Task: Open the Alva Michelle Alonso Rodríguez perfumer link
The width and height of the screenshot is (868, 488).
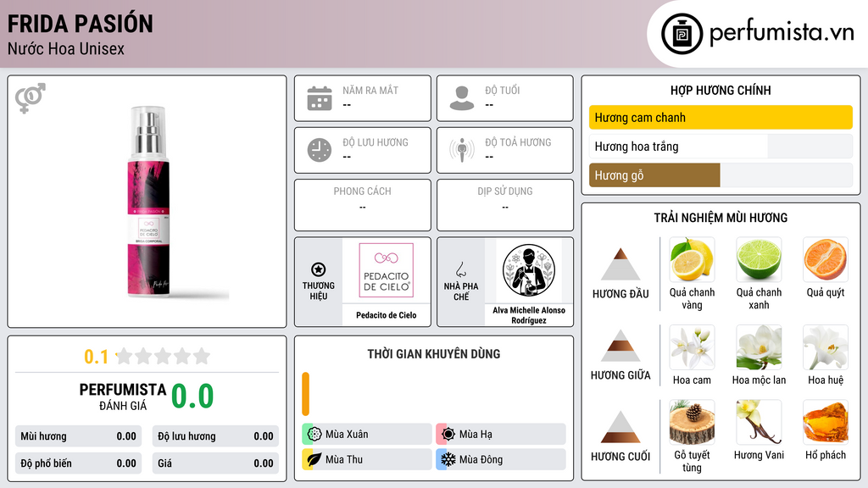Action: coord(529,315)
